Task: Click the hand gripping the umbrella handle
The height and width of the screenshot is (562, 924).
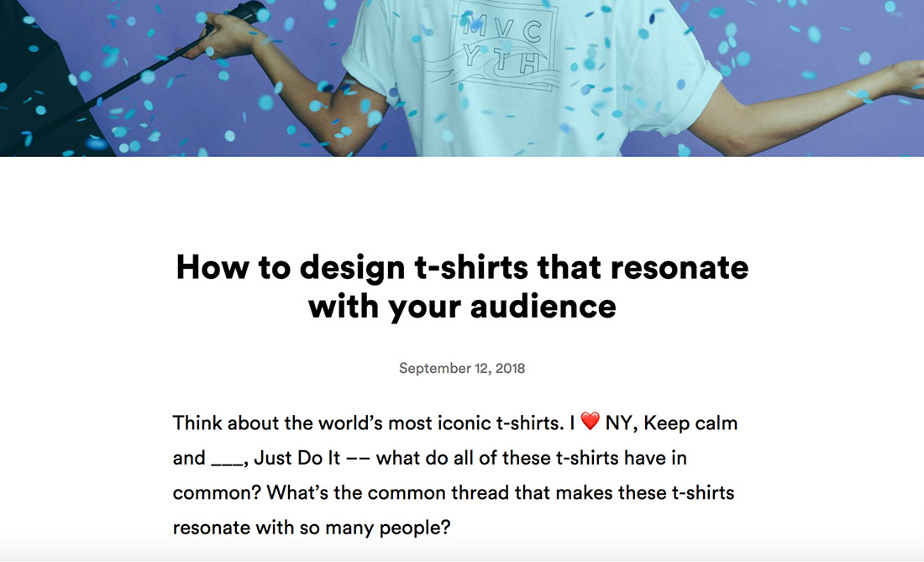Action: (219, 35)
